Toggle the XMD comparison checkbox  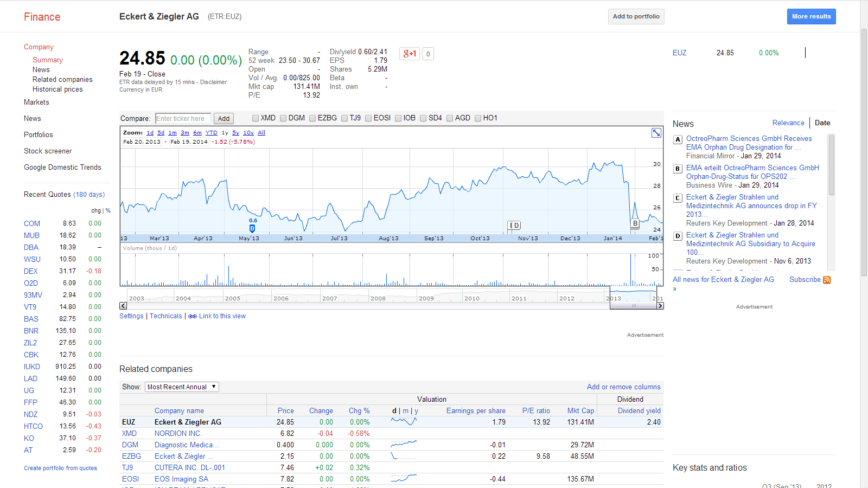click(256, 118)
